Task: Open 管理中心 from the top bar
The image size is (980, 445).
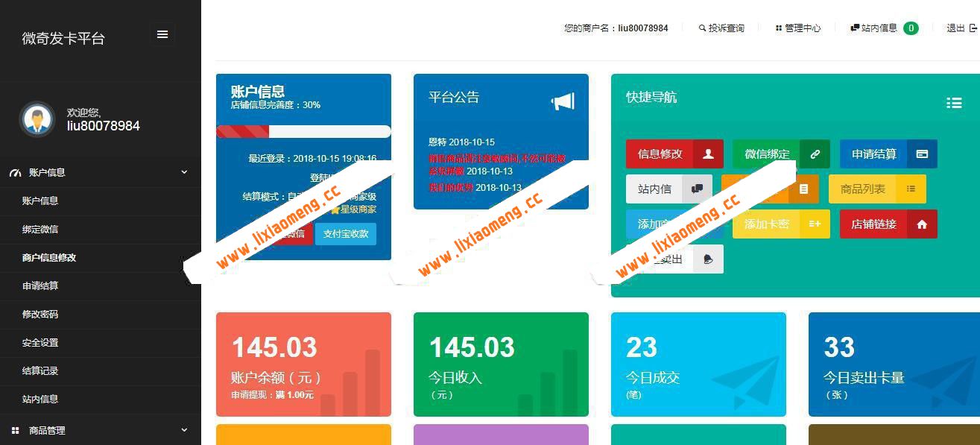Action: (797, 28)
